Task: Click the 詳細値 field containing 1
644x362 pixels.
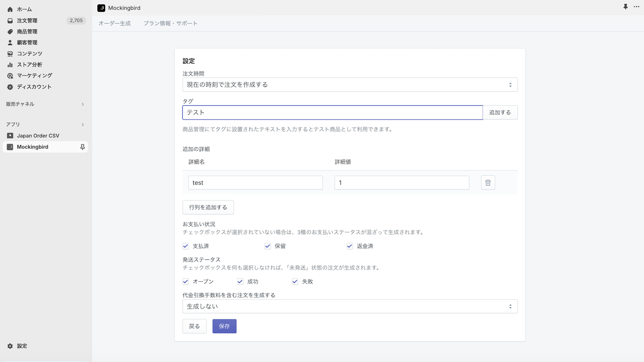Action: pos(402,183)
